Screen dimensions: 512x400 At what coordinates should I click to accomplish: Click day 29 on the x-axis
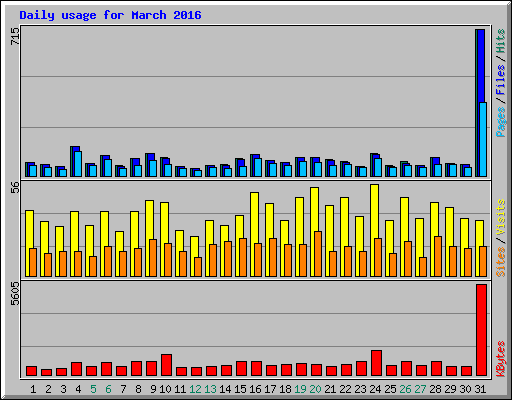[450, 389]
